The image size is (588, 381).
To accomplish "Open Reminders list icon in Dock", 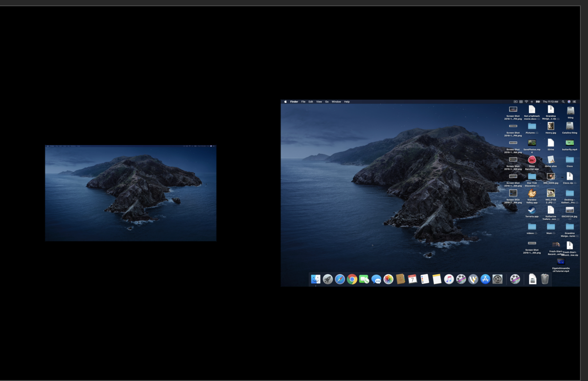I will [425, 279].
